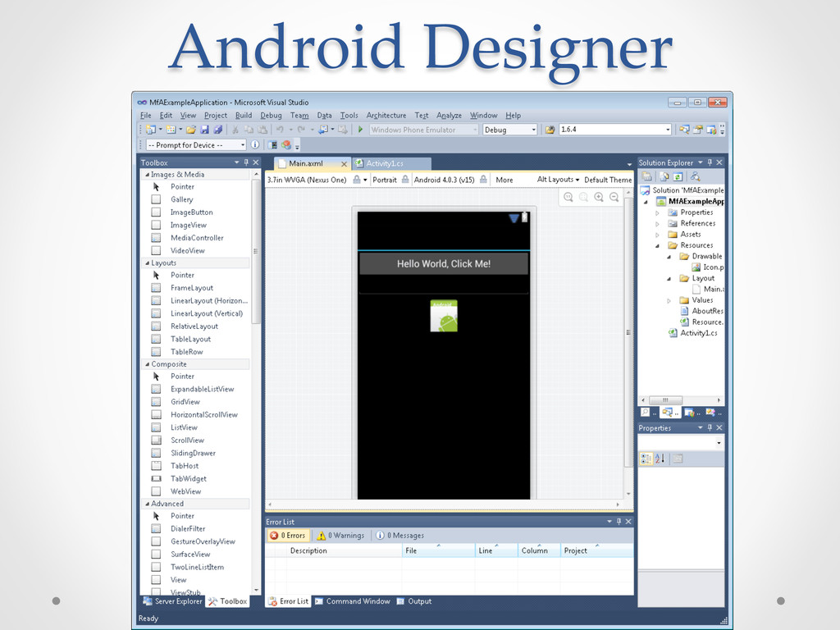Screen dimensions: 840x630
Task: Collapse the Advanced toolbox group
Action: click(148, 504)
